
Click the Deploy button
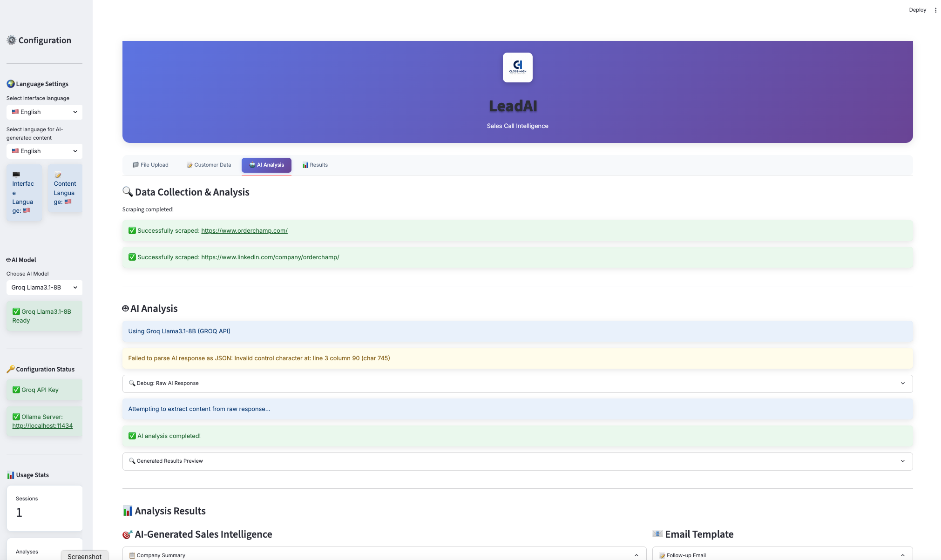[917, 10]
